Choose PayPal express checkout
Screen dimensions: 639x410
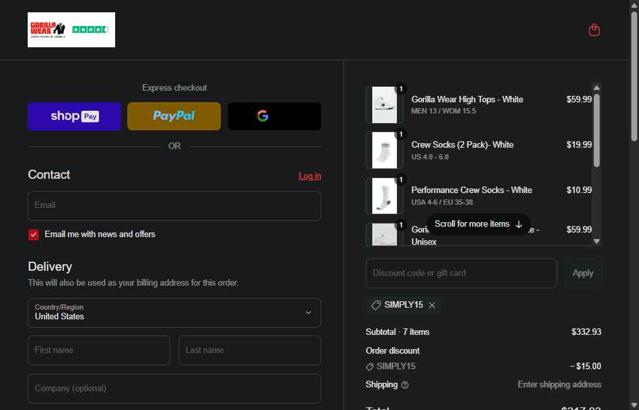click(174, 116)
